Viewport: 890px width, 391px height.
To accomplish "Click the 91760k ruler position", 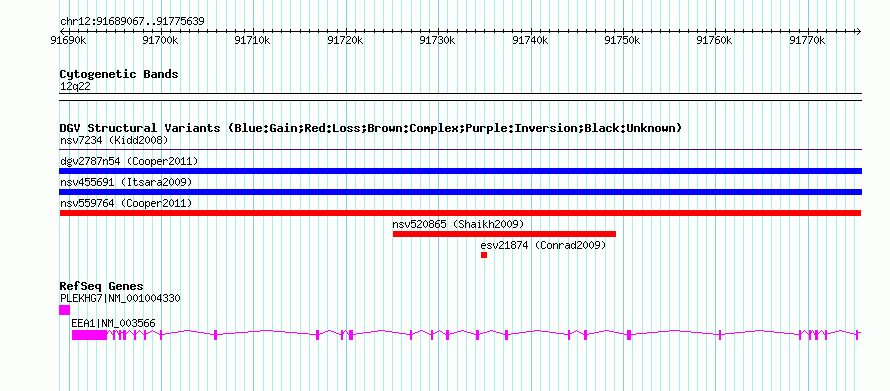I will (x=715, y=40).
